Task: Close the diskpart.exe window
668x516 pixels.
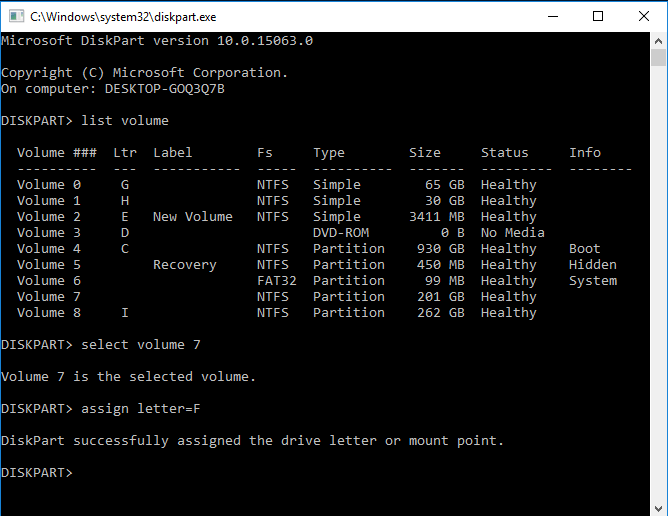Action: 644,16
